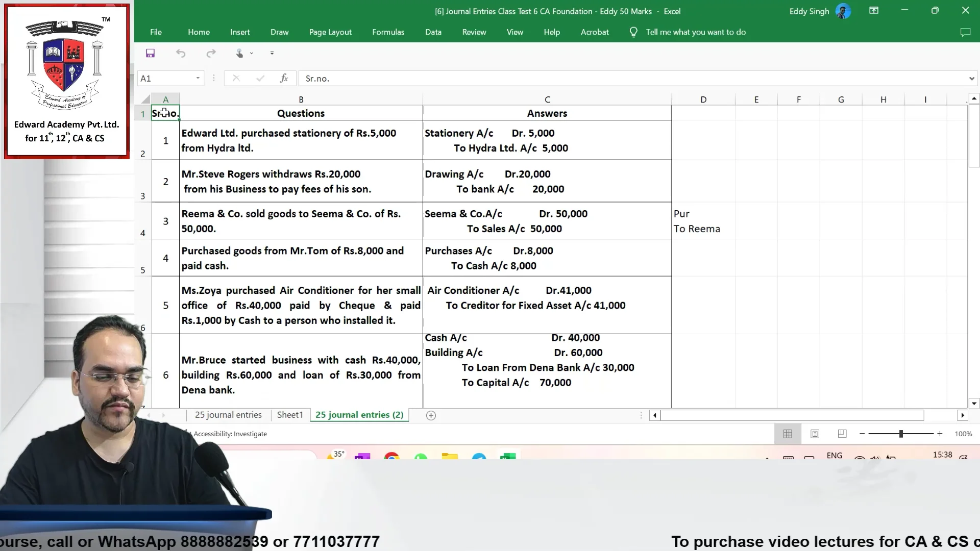Save the workbook via Quick Access toolbar
The image size is (980, 551).
(x=150, y=53)
